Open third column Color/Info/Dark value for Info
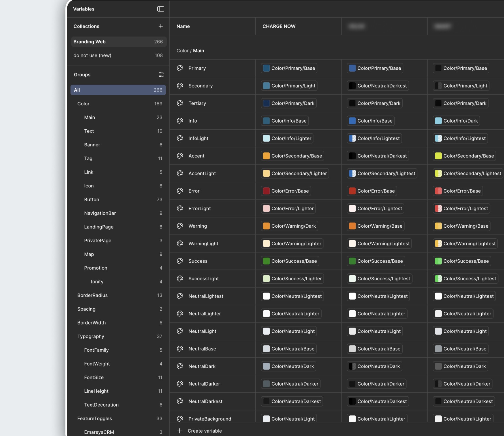504x436 pixels. (456, 121)
